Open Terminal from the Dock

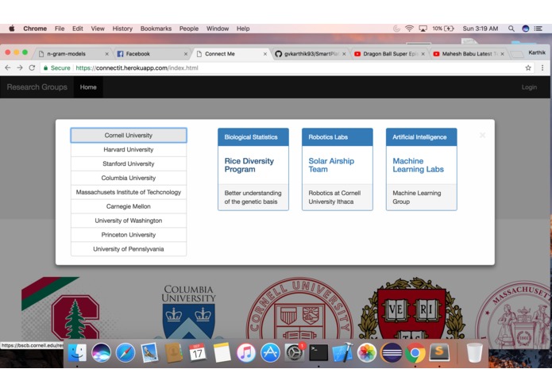click(x=318, y=352)
